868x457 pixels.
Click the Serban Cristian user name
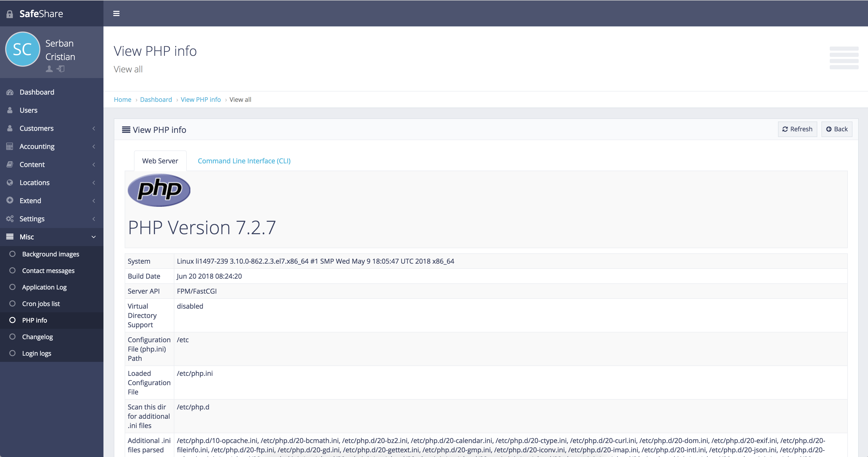60,50
